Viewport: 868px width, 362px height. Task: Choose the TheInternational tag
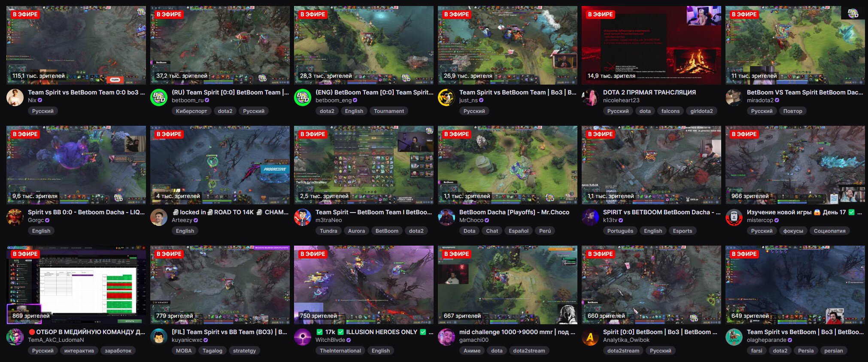[x=340, y=350]
